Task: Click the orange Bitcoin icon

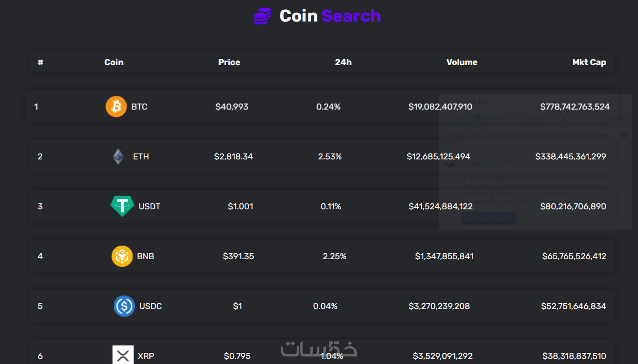Action: [x=116, y=107]
